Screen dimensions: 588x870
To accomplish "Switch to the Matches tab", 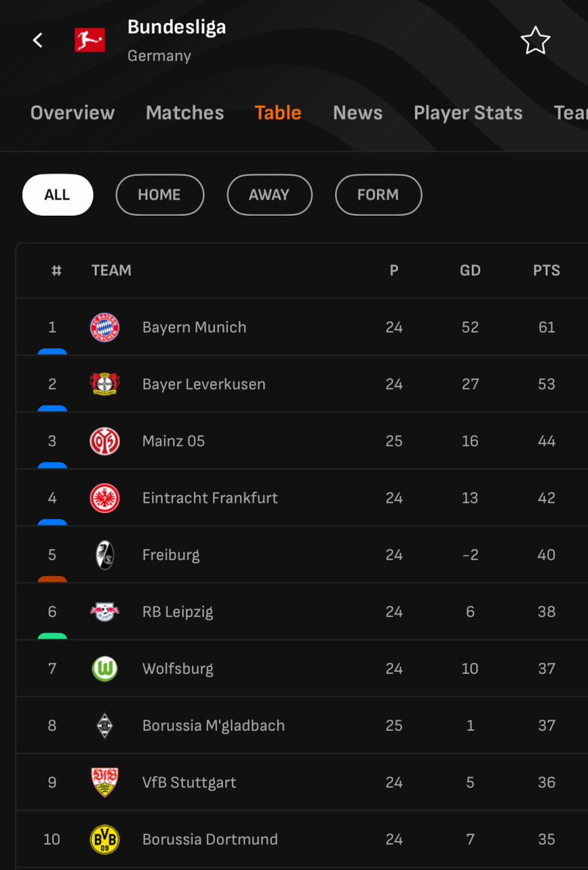I will pyautogui.click(x=185, y=113).
